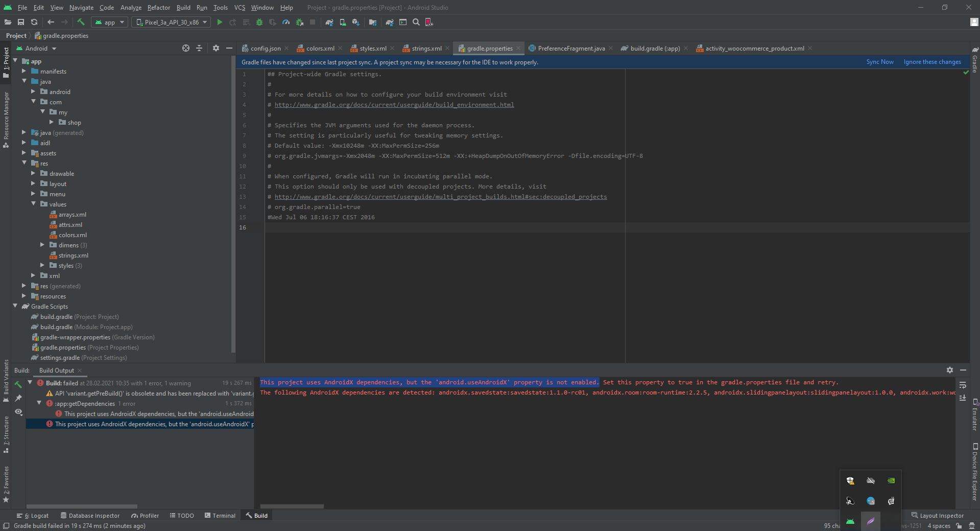Click the Stop square icon in toolbar
Viewport: 980px width, 531px height.
[x=313, y=22]
